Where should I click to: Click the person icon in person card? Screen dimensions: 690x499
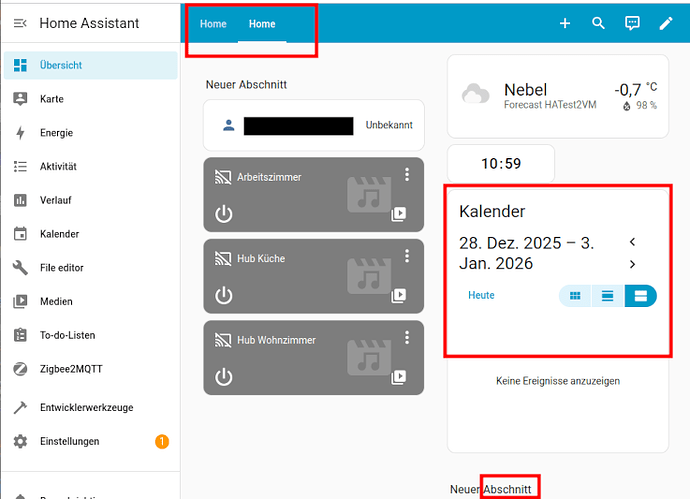pos(229,125)
